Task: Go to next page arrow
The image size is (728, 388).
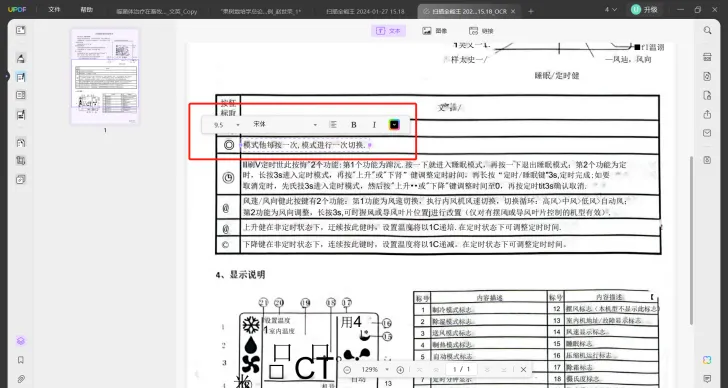Action: tap(487, 369)
